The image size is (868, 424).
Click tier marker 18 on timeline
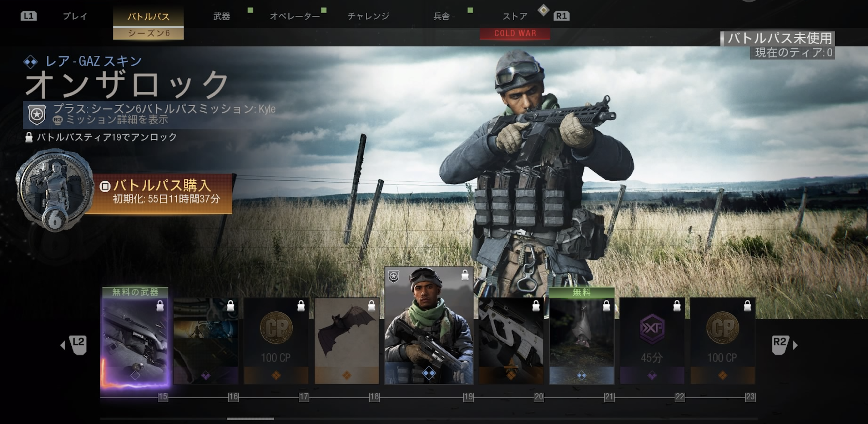coord(374,397)
